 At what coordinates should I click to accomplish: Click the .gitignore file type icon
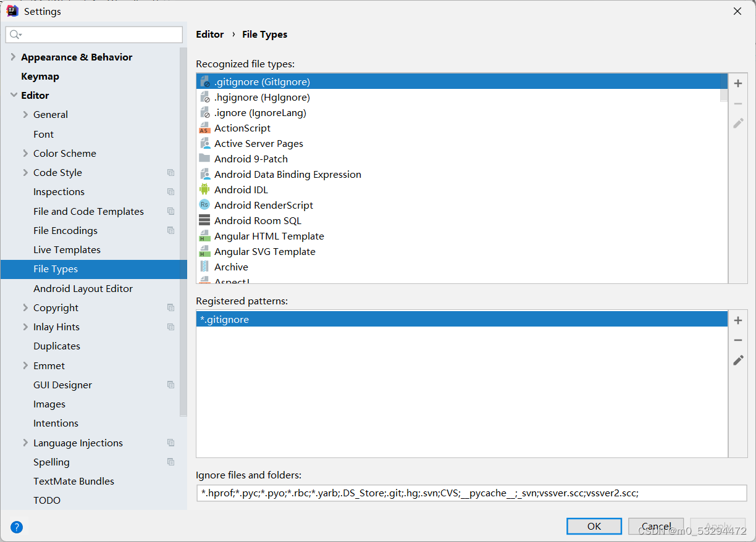coord(204,81)
